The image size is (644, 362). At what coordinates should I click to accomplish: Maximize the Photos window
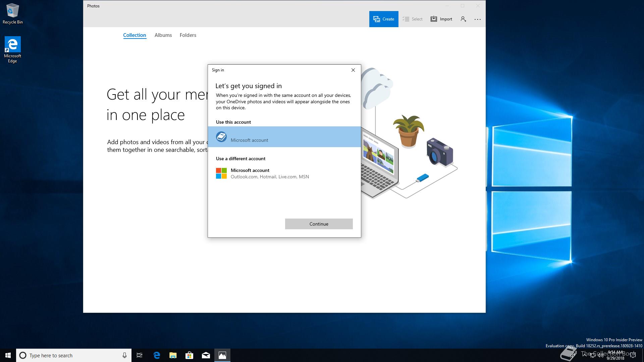[463, 6]
